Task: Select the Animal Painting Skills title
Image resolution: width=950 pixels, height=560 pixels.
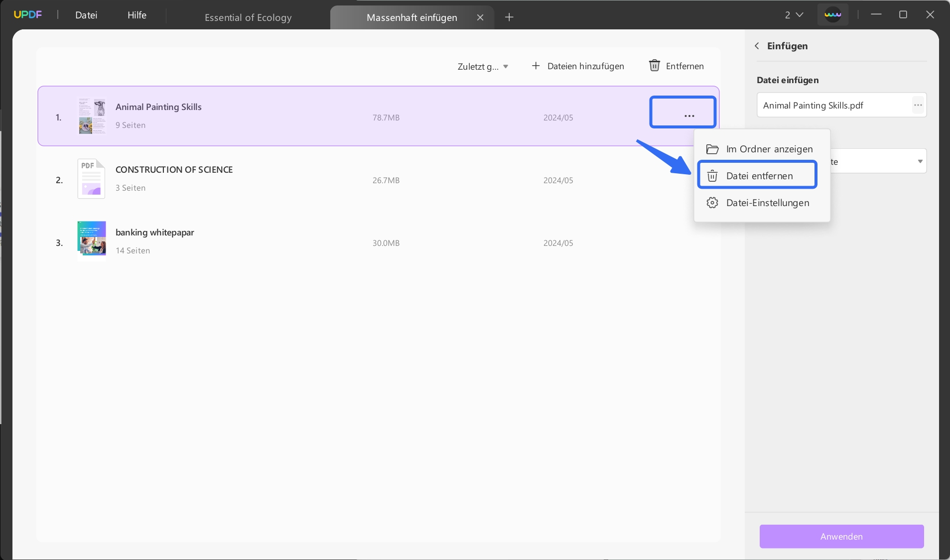Action: [x=158, y=107]
